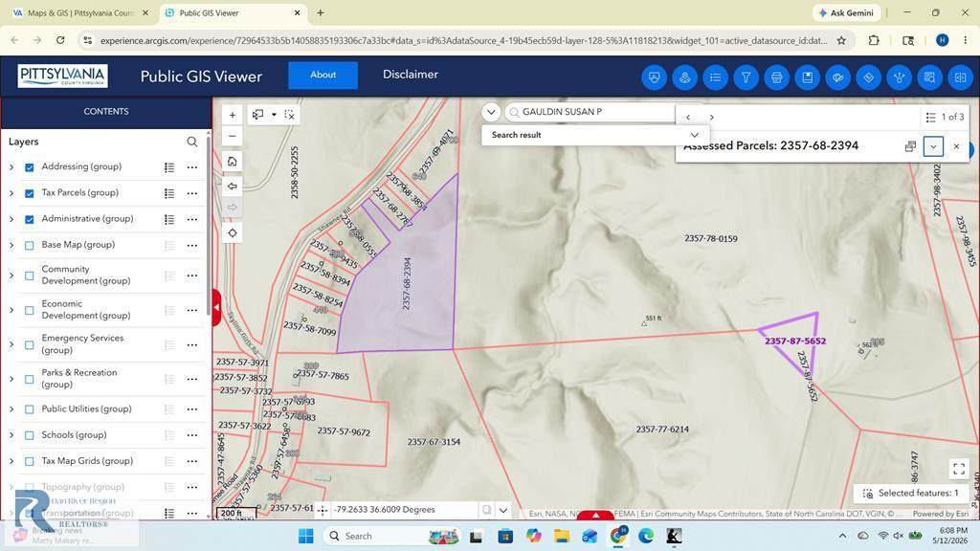
Task: Click the GAULDIN SUSAN P search field
Action: pyautogui.click(x=590, y=112)
